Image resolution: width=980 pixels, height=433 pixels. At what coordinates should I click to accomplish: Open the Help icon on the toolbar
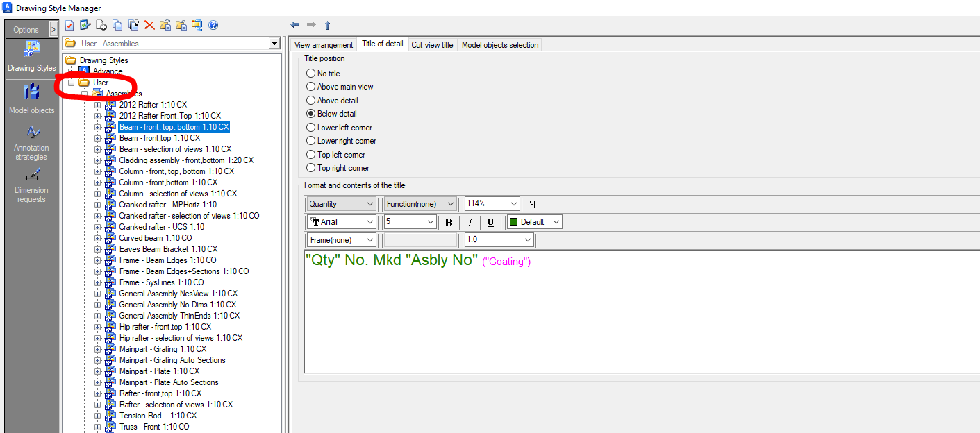point(213,25)
